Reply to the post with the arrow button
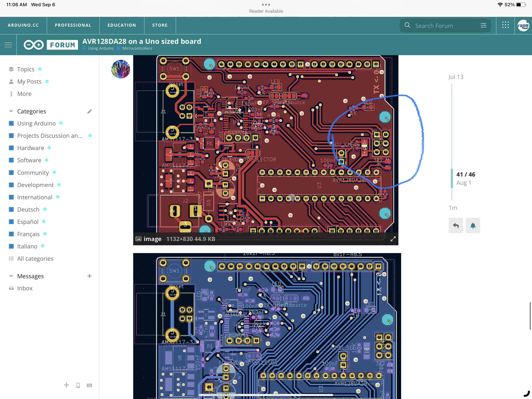532x399 pixels. click(x=455, y=225)
